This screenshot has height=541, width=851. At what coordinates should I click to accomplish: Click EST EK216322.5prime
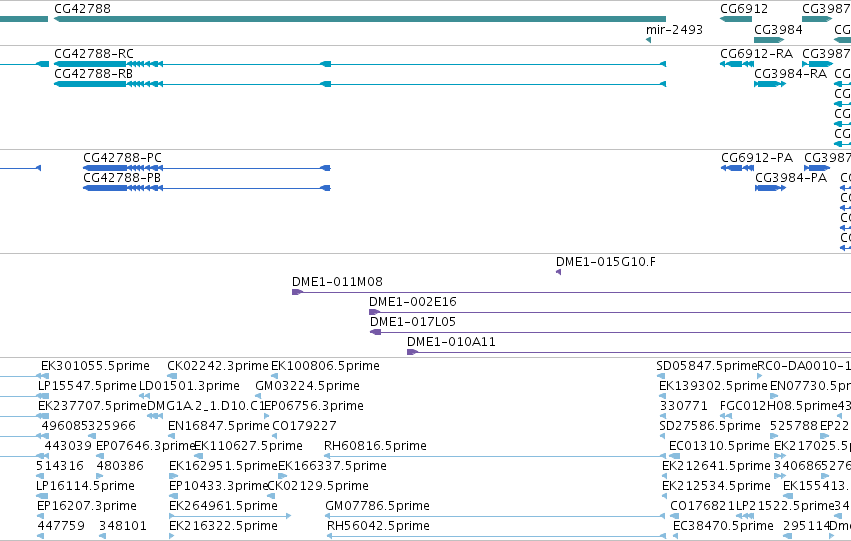pyautogui.click(x=172, y=536)
